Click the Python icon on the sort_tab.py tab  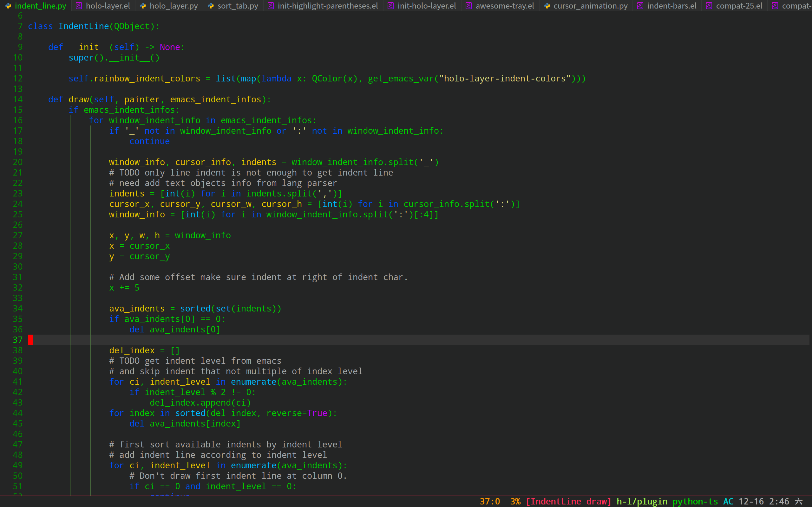pyautogui.click(x=211, y=6)
